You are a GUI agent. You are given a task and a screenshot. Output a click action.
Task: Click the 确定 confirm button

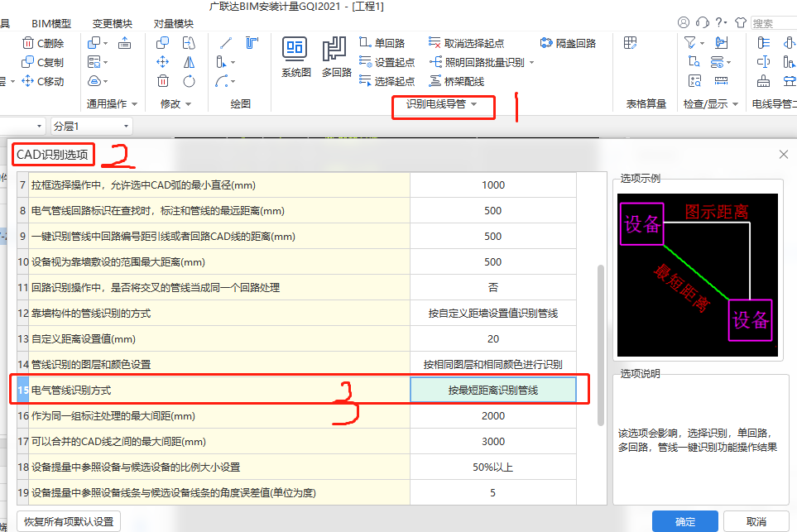[x=684, y=521]
